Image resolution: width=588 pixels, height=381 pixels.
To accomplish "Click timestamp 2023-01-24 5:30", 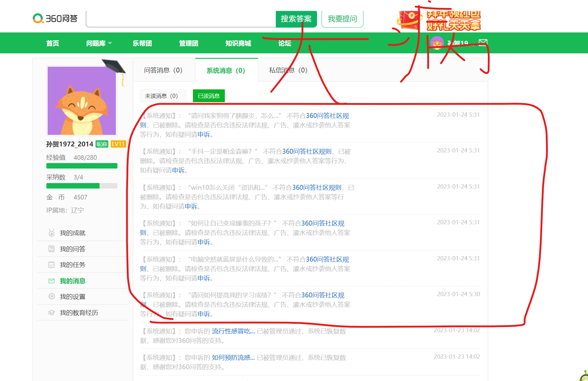I will point(458,294).
